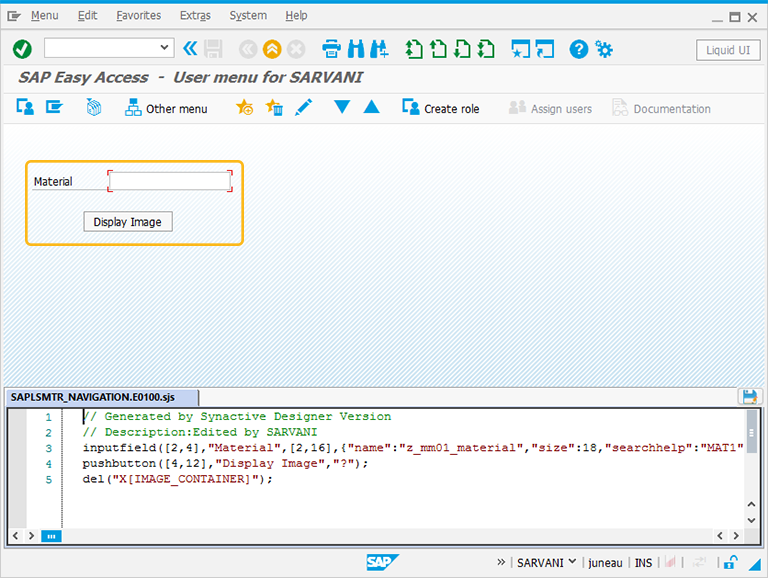
Task: Click Add to Favorites star icon
Action: coord(244,107)
